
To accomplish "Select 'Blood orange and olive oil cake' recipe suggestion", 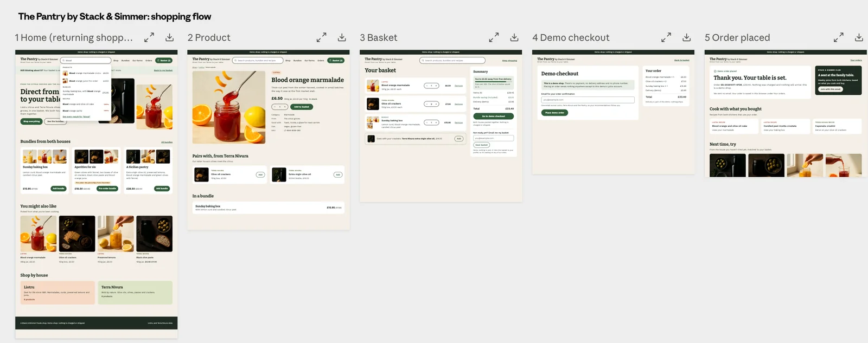I will 86,104.
